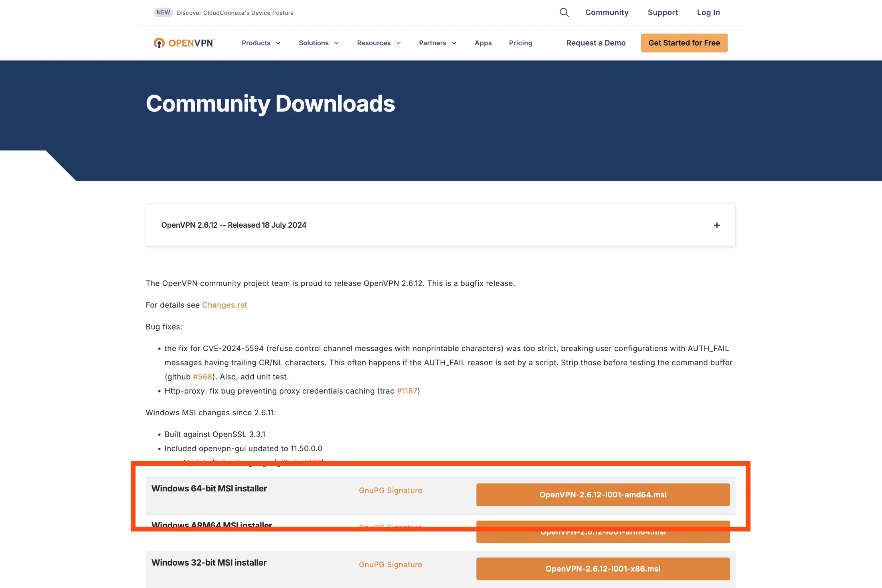The image size is (882, 588).
Task: Download OpenVPN-2.6.12-I001-amd64.msi
Action: click(x=603, y=495)
